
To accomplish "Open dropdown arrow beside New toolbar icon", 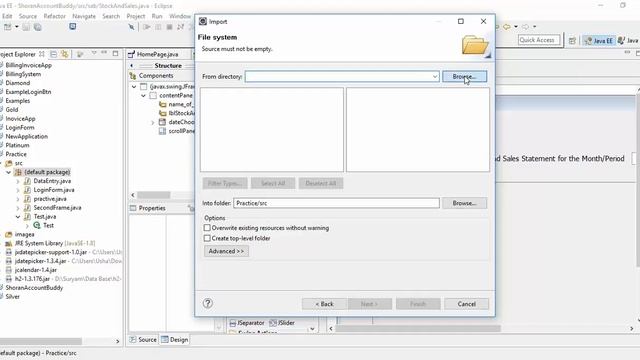I will click(17, 27).
